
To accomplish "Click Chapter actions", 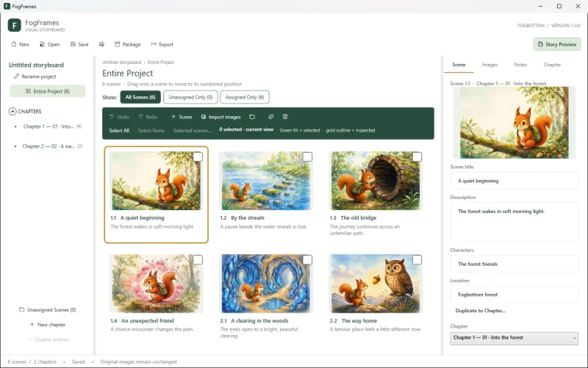I will coord(48,339).
